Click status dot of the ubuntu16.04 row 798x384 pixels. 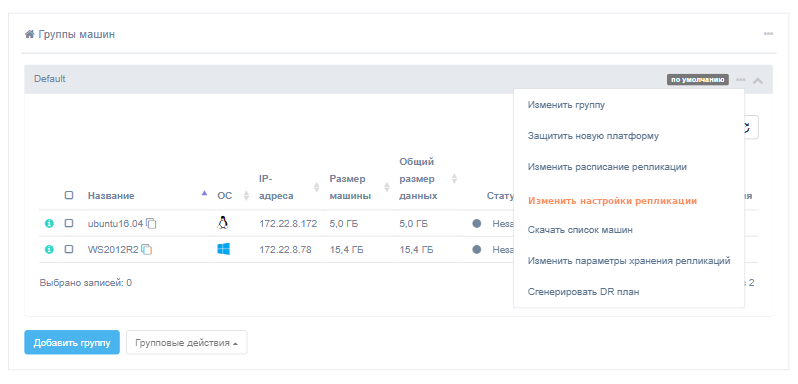tap(477, 223)
